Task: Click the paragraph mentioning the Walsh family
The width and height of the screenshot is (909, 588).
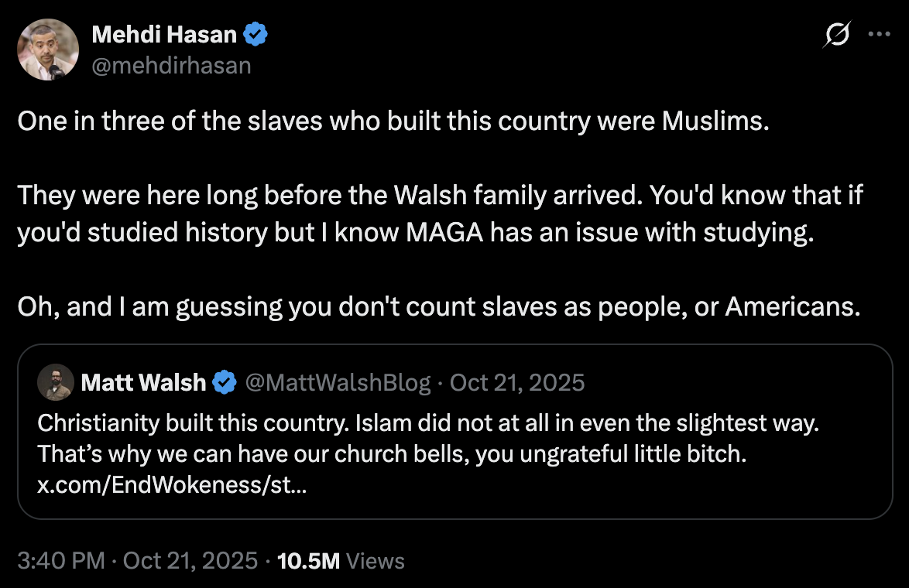Action: pos(439,214)
